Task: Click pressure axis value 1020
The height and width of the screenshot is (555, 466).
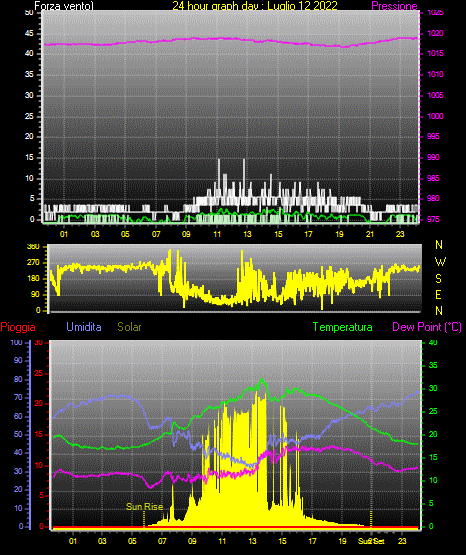Action: [435, 33]
